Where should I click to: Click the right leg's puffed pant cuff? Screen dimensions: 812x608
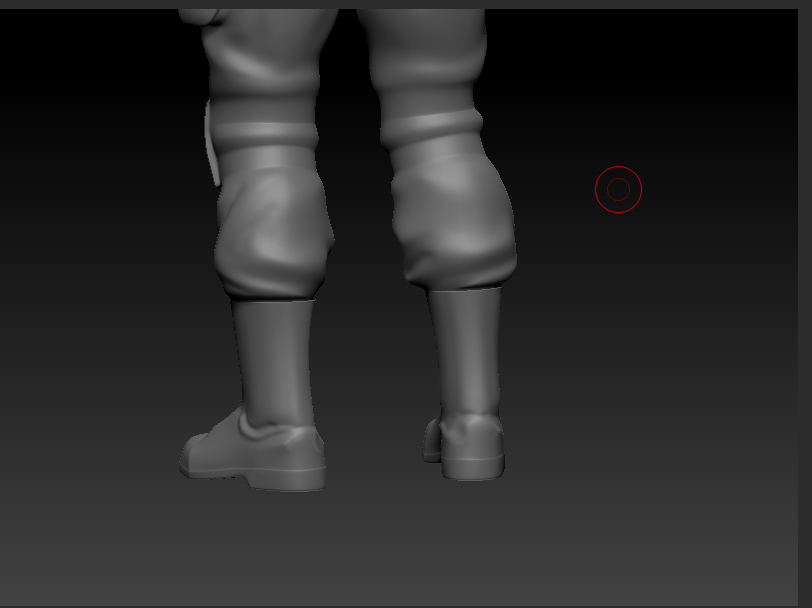(x=455, y=222)
